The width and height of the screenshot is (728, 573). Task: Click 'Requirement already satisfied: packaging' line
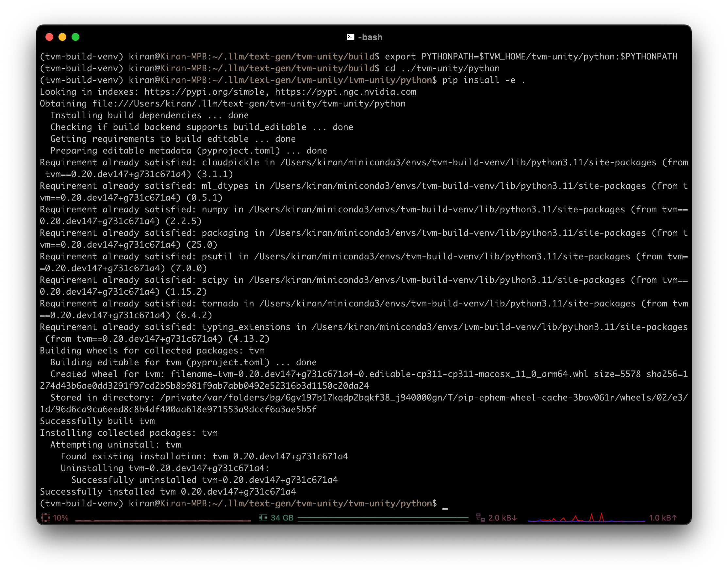(x=364, y=233)
